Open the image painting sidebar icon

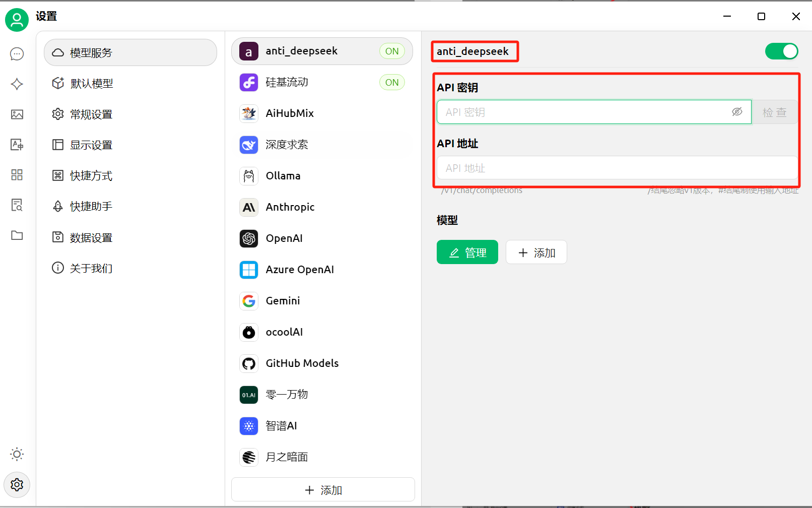coord(17,114)
